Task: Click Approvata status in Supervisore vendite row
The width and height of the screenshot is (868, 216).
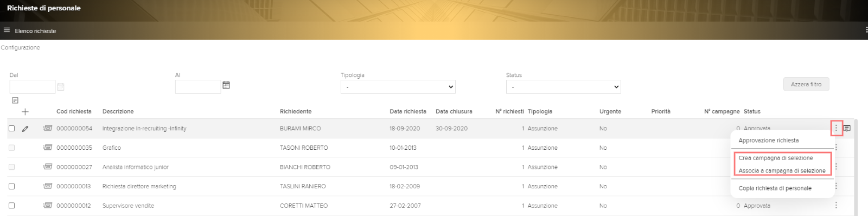Action: click(x=757, y=206)
